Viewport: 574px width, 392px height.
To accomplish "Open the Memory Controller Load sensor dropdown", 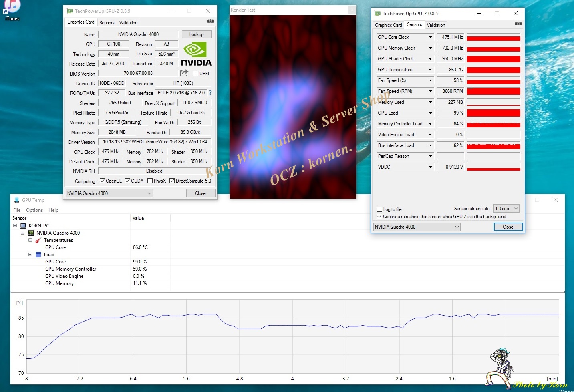I will 431,124.
